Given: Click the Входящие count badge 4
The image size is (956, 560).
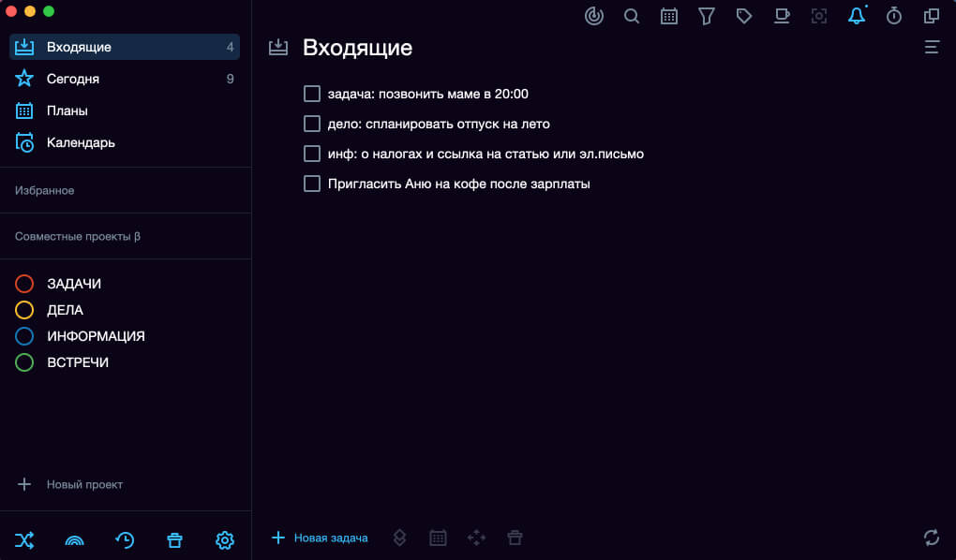Looking at the screenshot, I should pos(230,47).
